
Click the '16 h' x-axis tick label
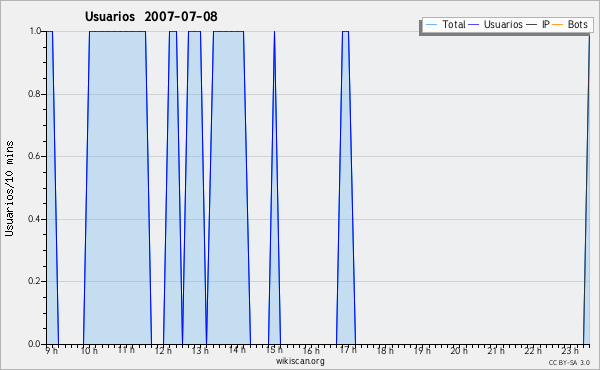(x=311, y=350)
